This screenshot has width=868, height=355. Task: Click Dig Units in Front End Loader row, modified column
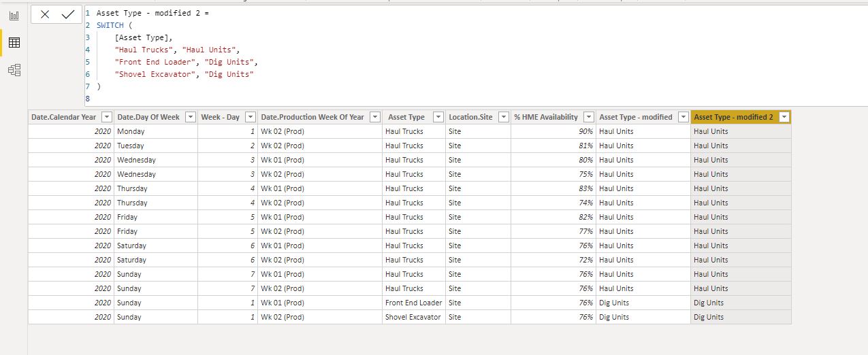[643, 303]
